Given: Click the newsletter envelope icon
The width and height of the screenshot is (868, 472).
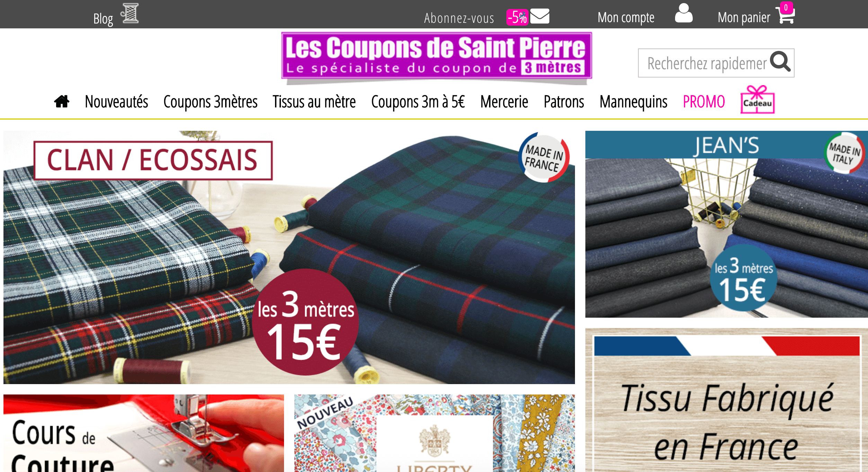Looking at the screenshot, I should (540, 16).
